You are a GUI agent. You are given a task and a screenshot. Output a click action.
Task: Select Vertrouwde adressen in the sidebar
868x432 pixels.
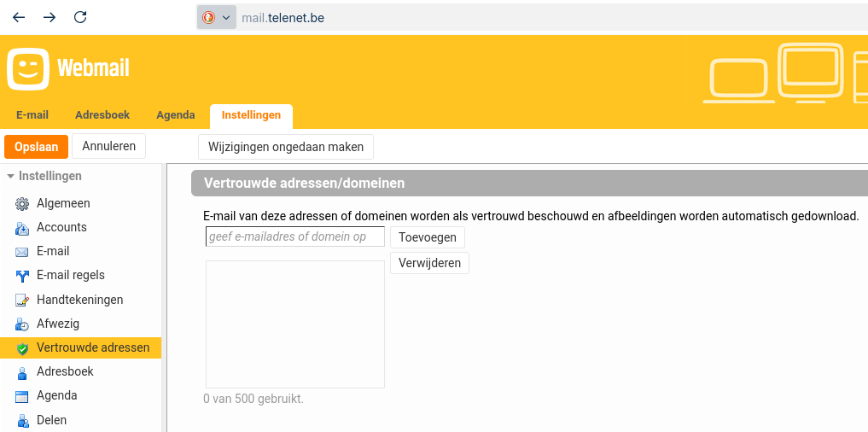click(x=81, y=347)
